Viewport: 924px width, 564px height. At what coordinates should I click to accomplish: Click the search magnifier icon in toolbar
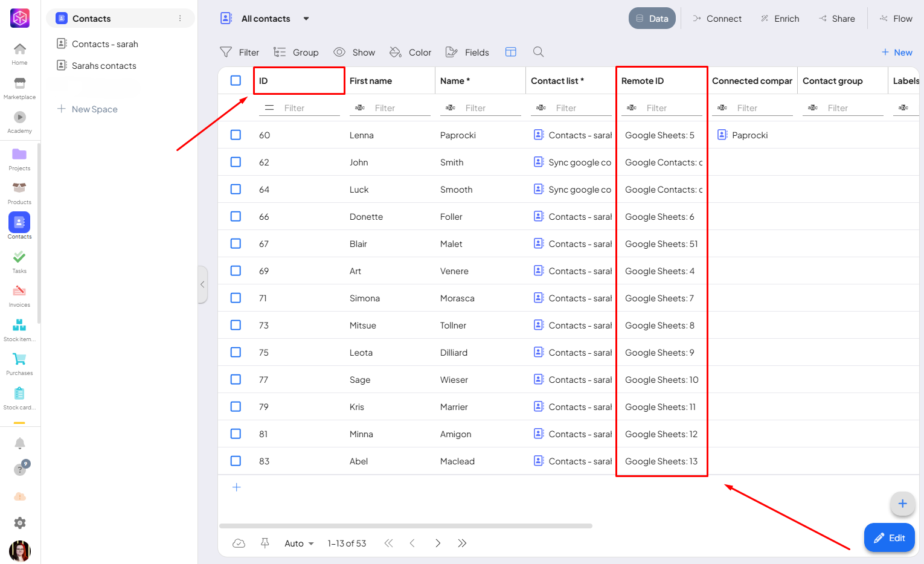pyautogui.click(x=538, y=52)
